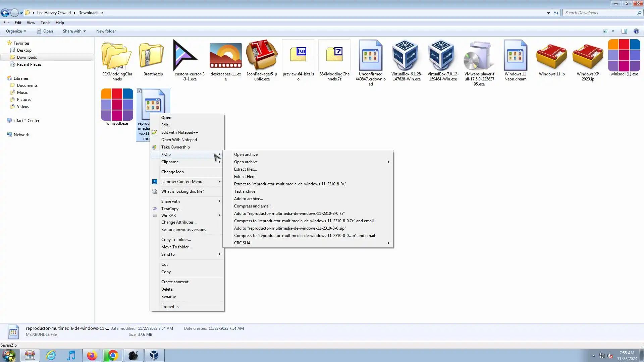
Task: Uncheck the selected msixbundle file checkbox
Action: pos(140,91)
